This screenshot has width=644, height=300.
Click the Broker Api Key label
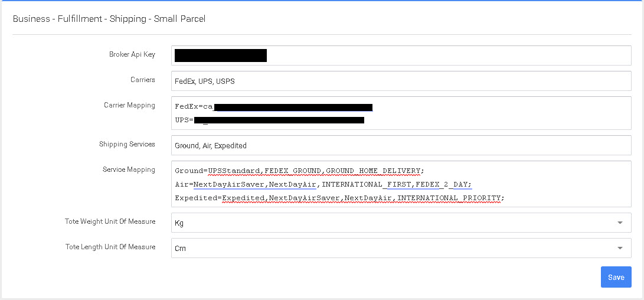(x=132, y=54)
